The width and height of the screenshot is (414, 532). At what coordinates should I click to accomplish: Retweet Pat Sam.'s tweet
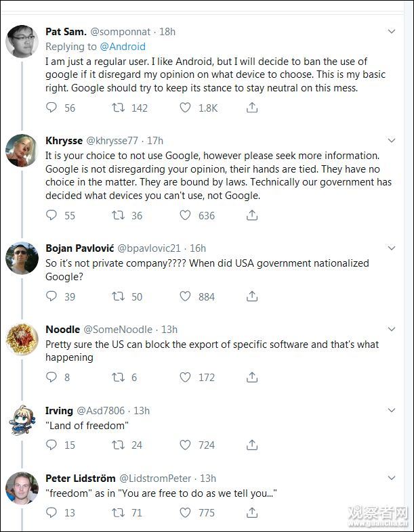point(118,108)
